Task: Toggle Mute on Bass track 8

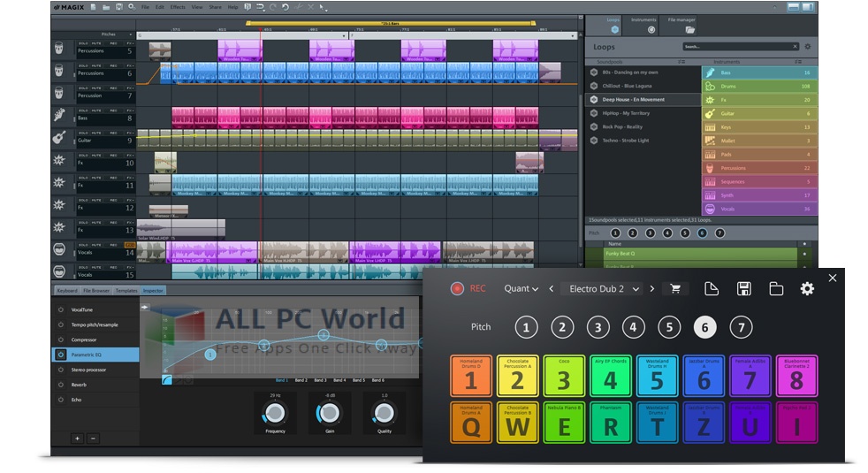Action: pyautogui.click(x=96, y=111)
